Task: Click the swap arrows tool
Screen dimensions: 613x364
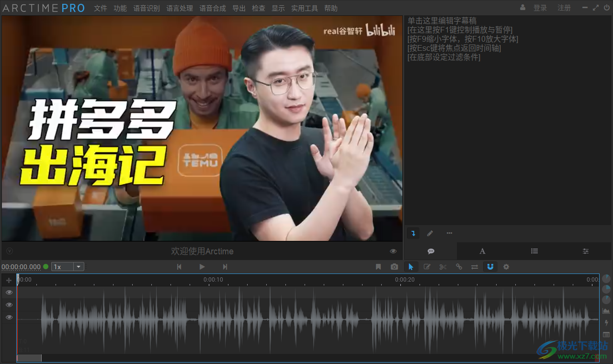Action: (475, 267)
